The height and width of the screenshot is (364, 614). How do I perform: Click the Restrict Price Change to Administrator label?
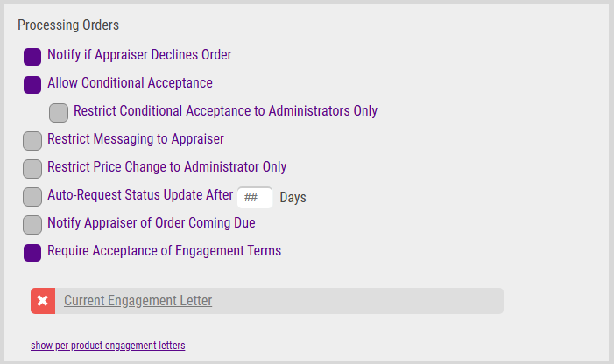coord(166,167)
